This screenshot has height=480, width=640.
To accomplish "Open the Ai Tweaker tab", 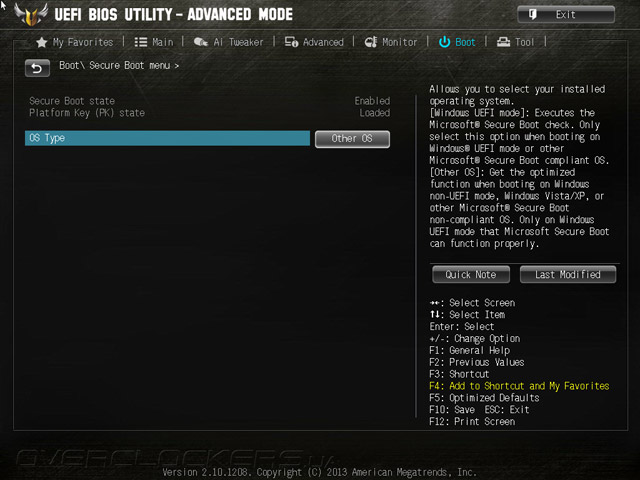I will pos(229,42).
